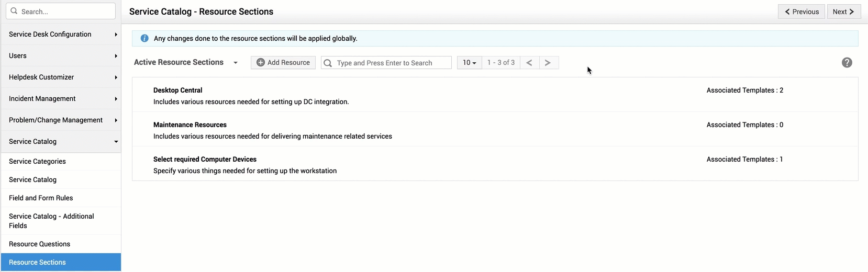Click the magnifier icon in the resource search

click(328, 63)
